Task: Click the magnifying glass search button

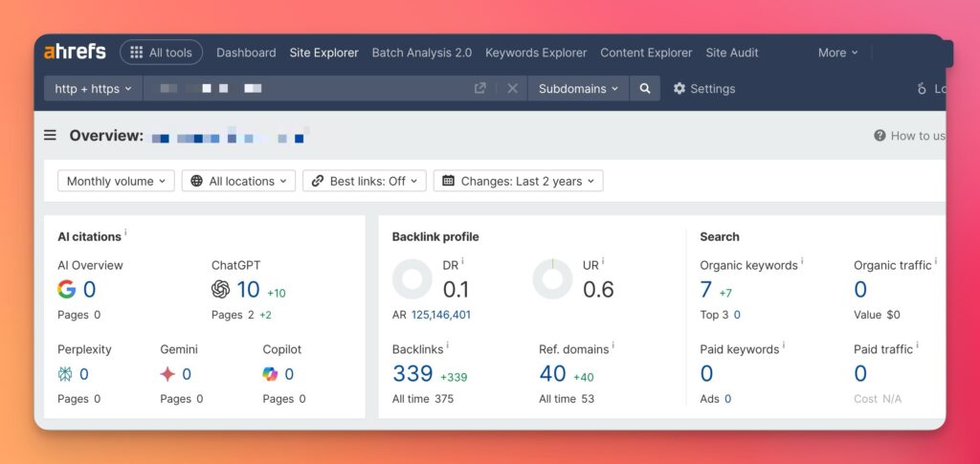Action: (645, 88)
